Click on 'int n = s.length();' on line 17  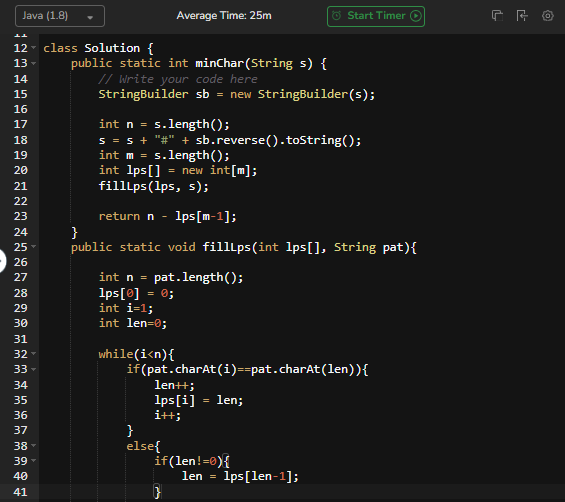click(164, 124)
